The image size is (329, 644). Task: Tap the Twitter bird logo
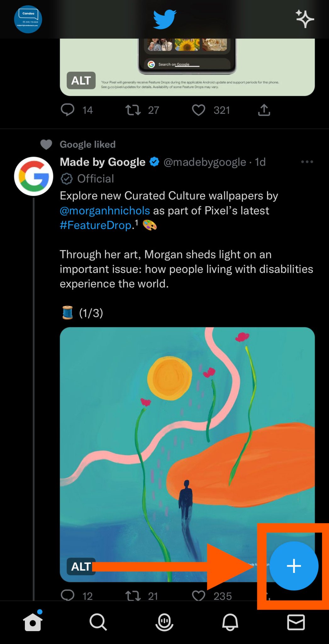pyautogui.click(x=165, y=19)
